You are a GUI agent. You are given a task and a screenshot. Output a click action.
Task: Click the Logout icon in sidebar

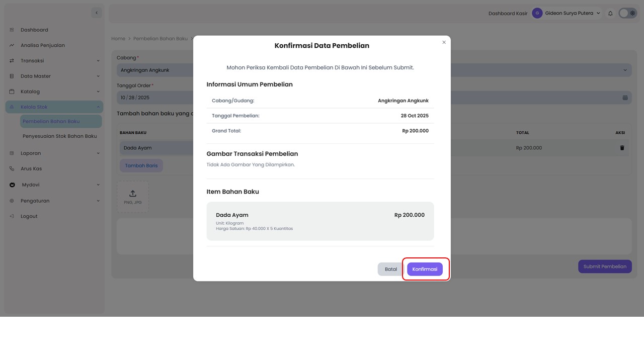pos(12,216)
